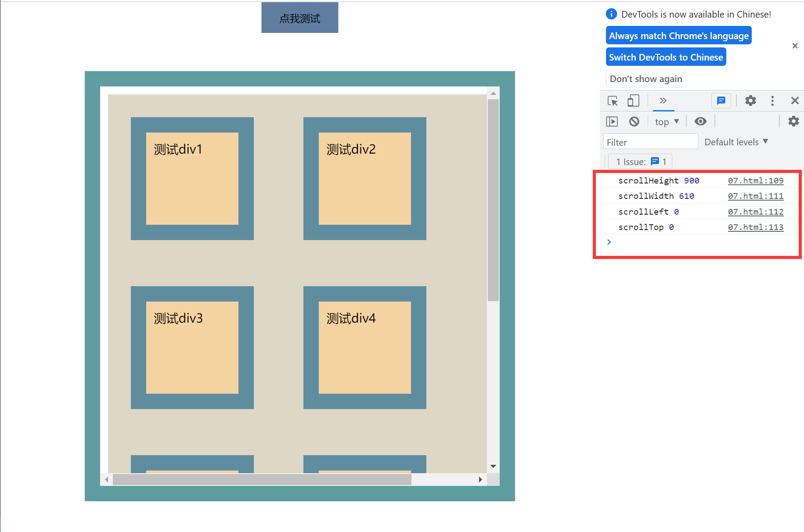Click the 点我测试 button
Viewport: 804px width, 532px height.
coord(300,18)
